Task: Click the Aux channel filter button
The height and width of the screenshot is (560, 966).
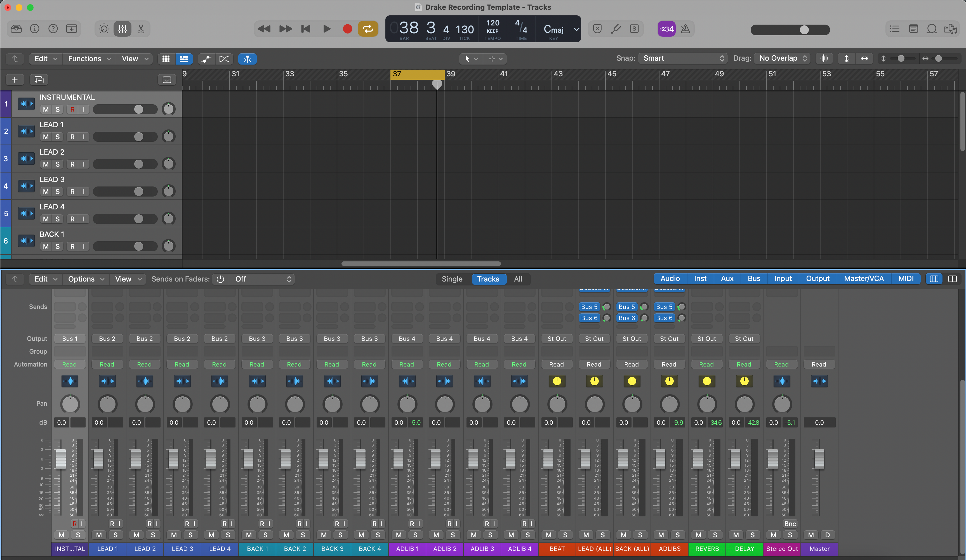Action: click(727, 279)
